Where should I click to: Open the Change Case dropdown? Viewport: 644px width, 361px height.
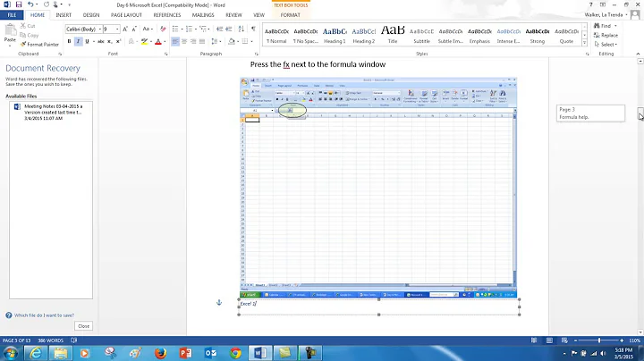click(x=148, y=29)
